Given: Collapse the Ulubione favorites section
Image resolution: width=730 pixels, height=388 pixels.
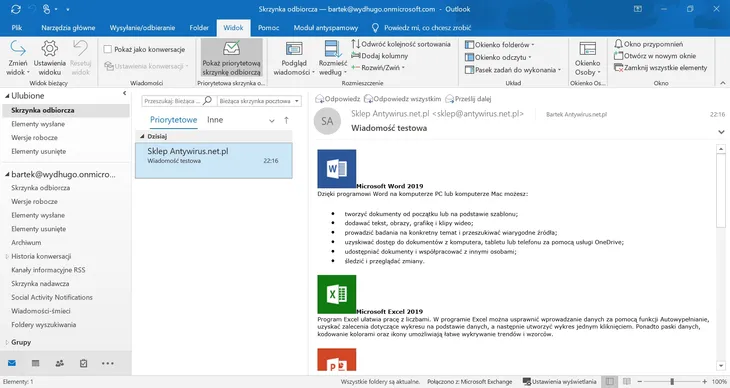Looking at the screenshot, I should pos(7,96).
